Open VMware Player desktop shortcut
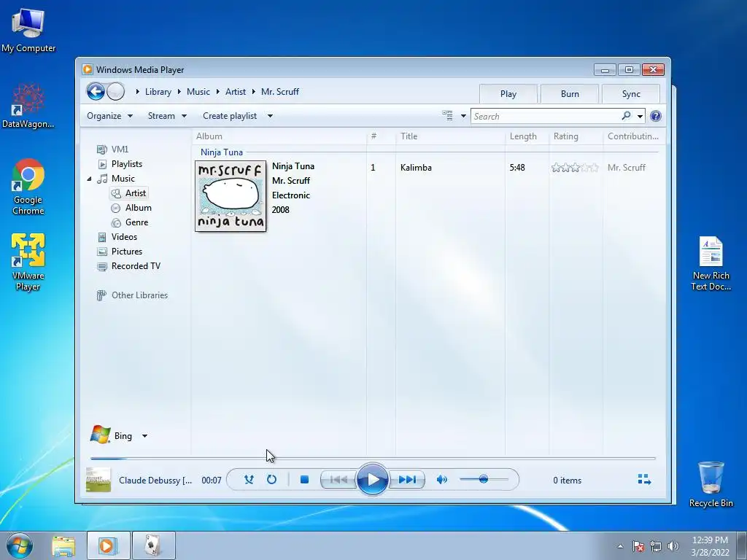Image resolution: width=747 pixels, height=560 pixels. (28, 262)
